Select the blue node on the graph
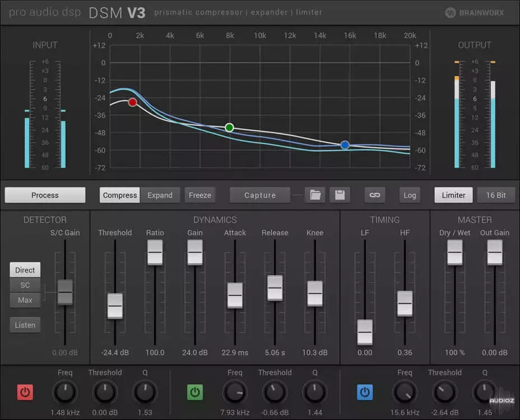Viewport: 520px width, 420px height. 345,145
